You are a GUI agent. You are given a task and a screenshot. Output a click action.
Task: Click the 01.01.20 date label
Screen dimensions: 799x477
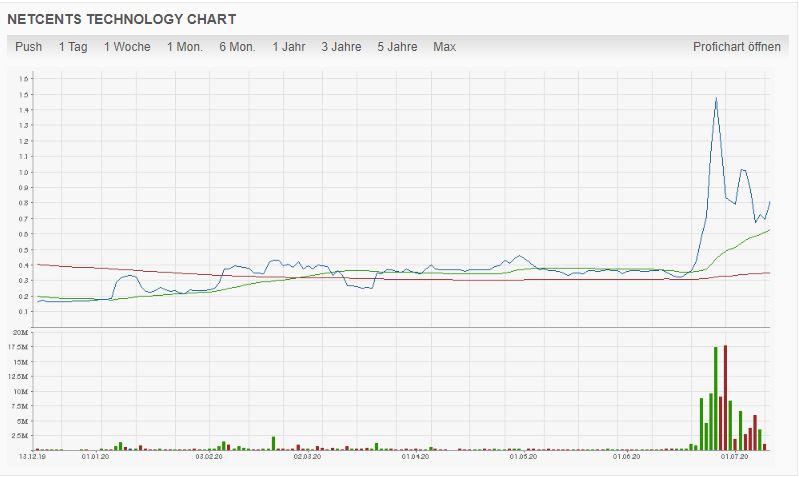pos(95,457)
